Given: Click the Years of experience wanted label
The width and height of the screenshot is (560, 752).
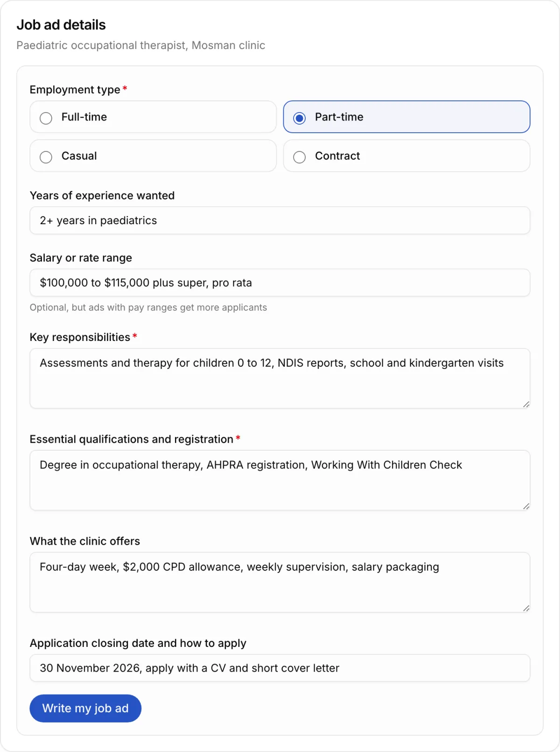Looking at the screenshot, I should pos(102,196).
